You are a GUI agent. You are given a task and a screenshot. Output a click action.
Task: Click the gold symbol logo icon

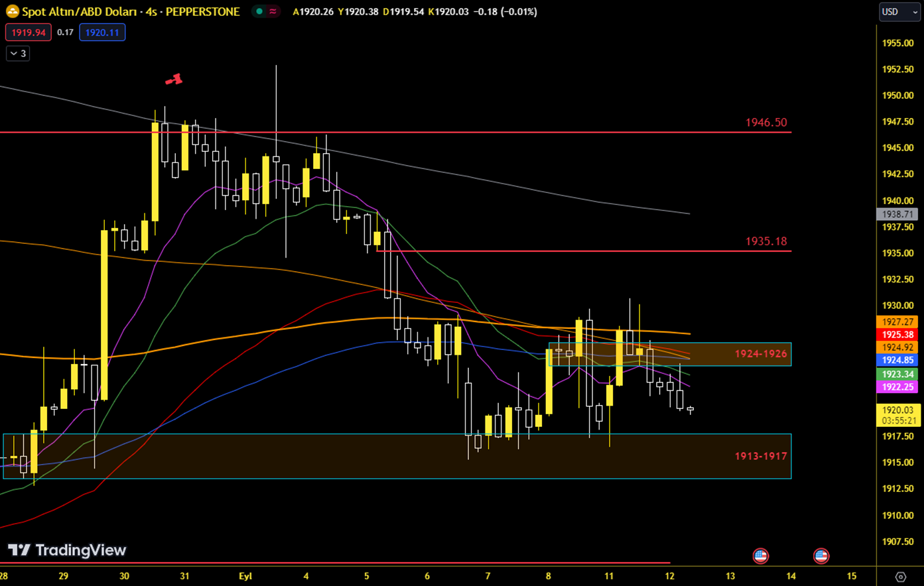(12, 11)
